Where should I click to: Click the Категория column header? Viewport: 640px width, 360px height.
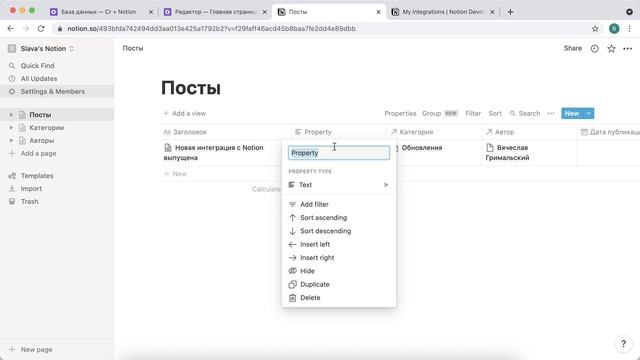point(434,132)
